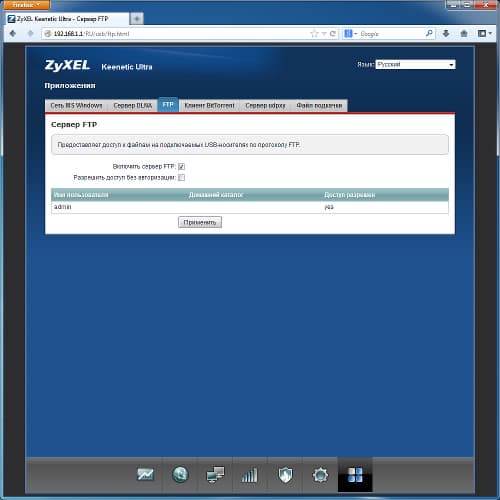
Task: Open a new browser tab
Action: pyautogui.click(x=137, y=19)
